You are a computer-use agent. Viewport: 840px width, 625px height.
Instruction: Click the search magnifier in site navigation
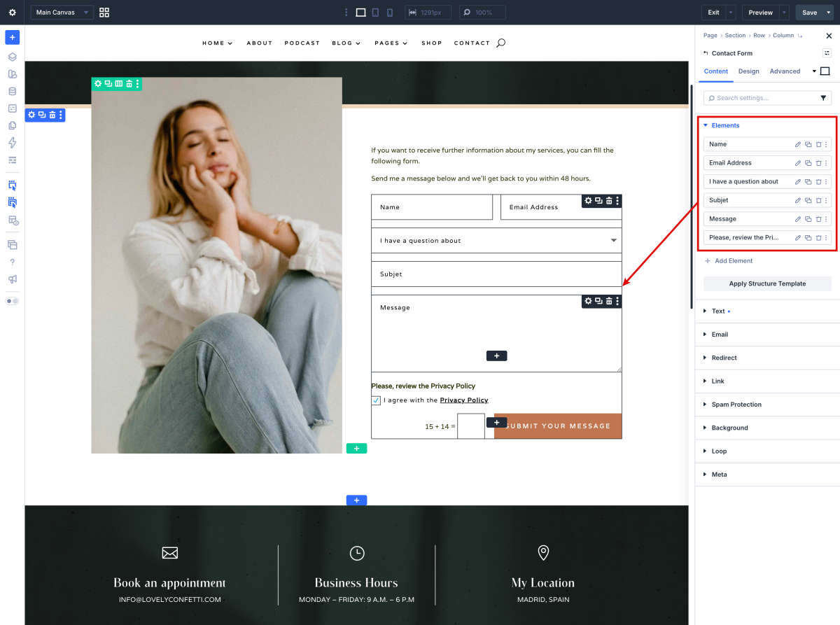click(x=500, y=43)
